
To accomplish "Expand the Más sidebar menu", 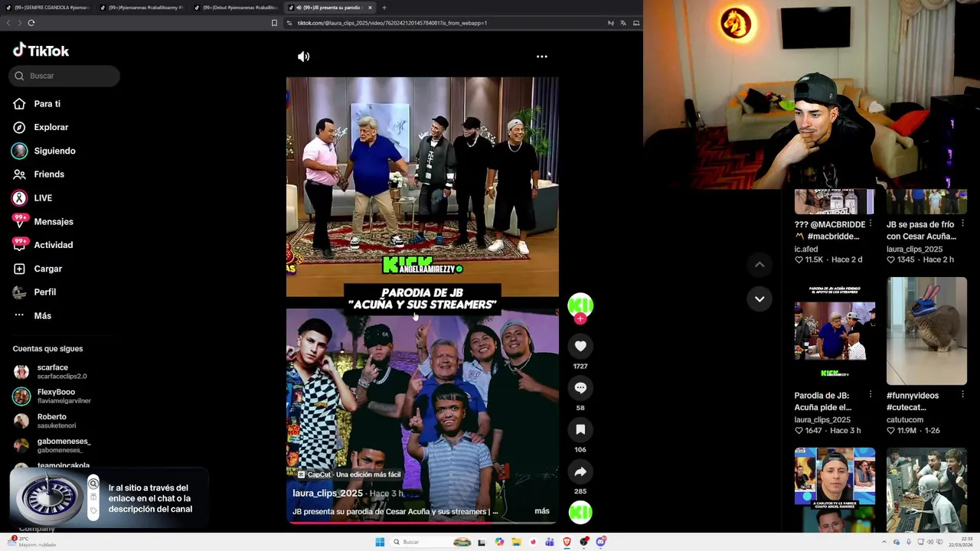I will 42,316.
